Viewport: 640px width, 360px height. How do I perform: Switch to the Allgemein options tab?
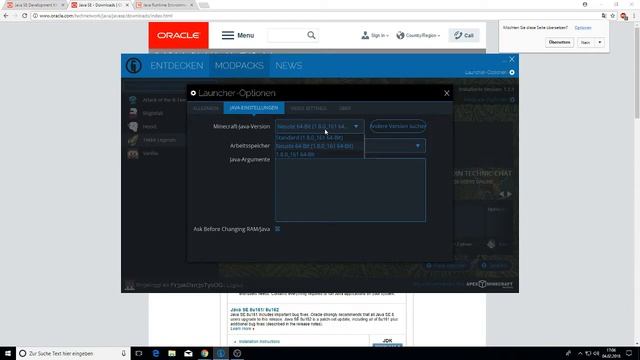click(206, 108)
